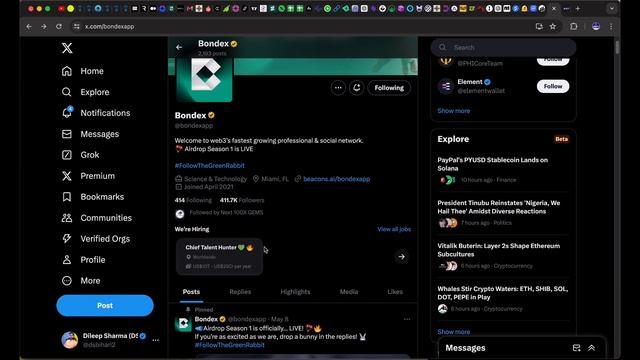
Task: Bookmark this page with star icon
Action: pyautogui.click(x=553, y=27)
